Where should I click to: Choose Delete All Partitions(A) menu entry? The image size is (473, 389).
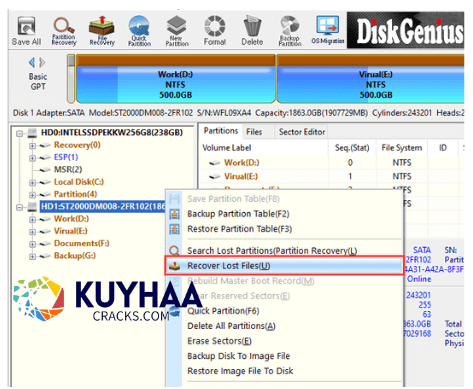231,326
